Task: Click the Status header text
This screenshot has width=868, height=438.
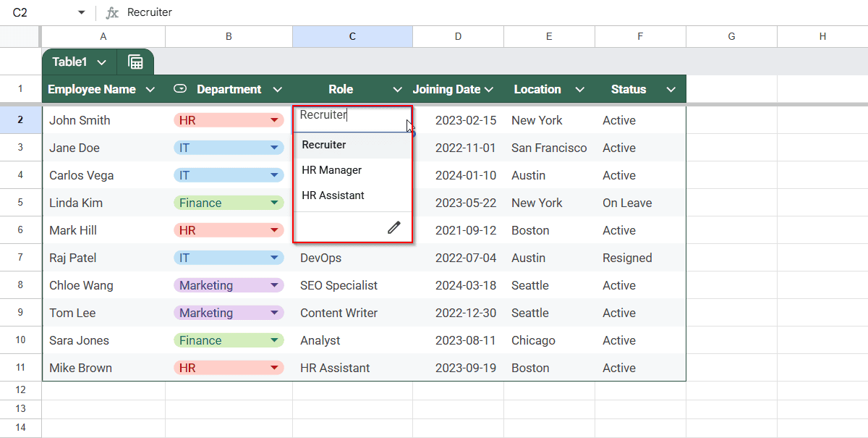Action: tap(629, 90)
